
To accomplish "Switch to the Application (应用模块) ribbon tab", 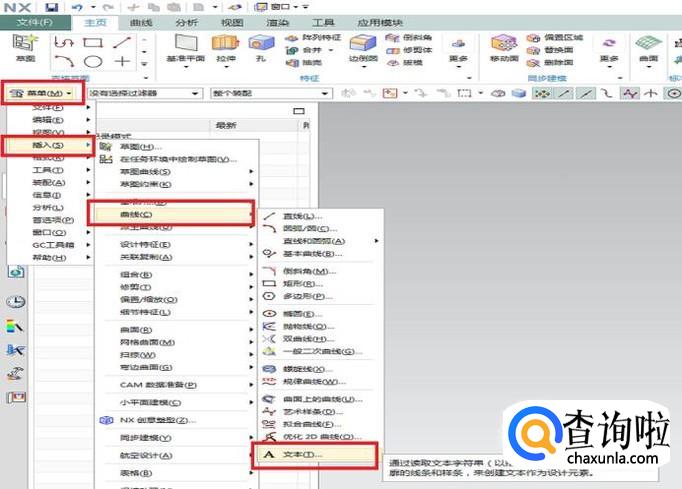I will [x=380, y=23].
